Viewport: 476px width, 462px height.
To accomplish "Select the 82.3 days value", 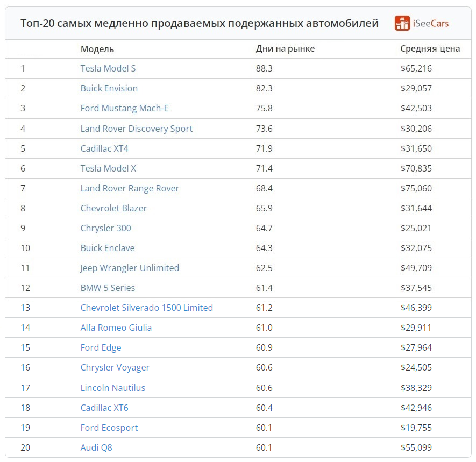I will point(264,88).
